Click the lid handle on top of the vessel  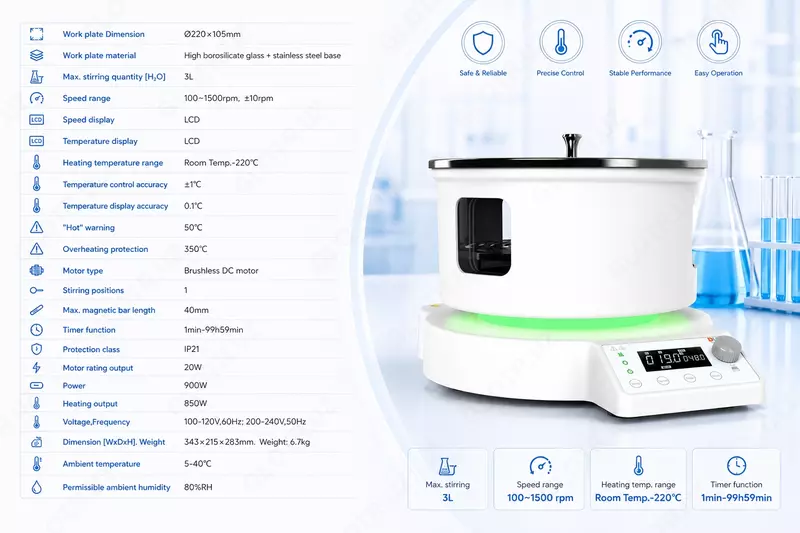point(572,145)
